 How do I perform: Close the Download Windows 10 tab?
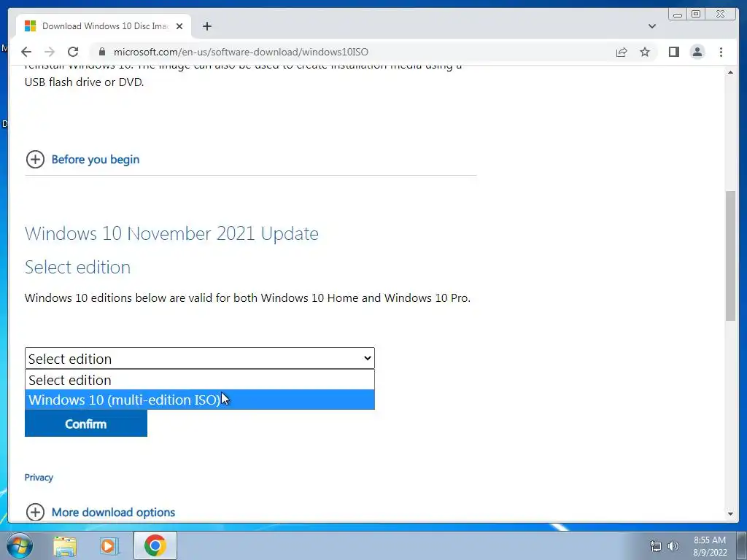point(179,26)
